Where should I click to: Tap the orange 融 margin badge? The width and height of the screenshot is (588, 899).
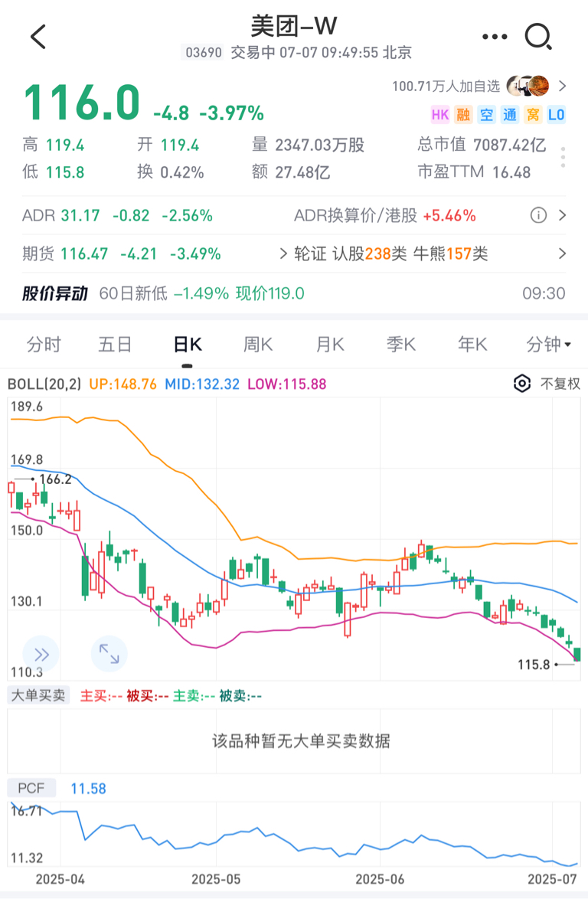[x=463, y=115]
